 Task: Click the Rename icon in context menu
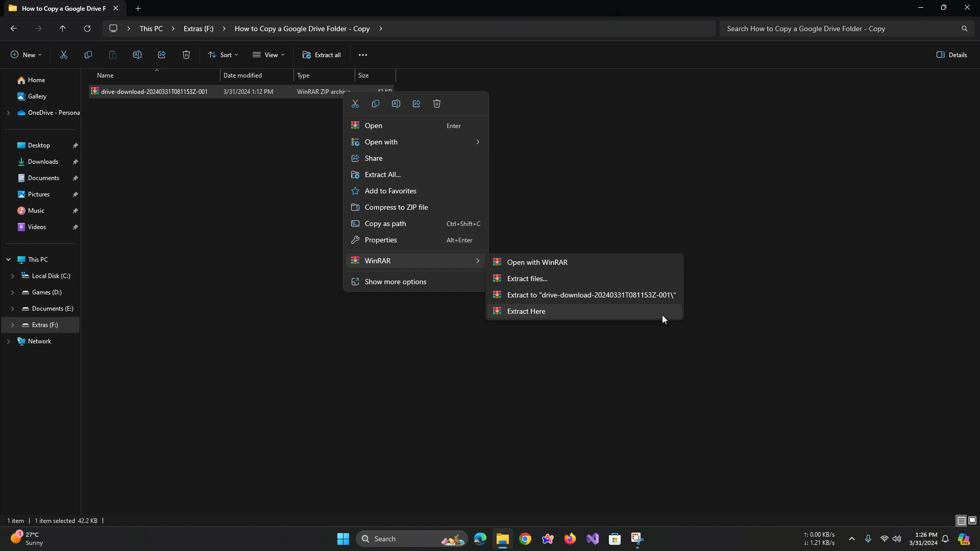click(396, 104)
